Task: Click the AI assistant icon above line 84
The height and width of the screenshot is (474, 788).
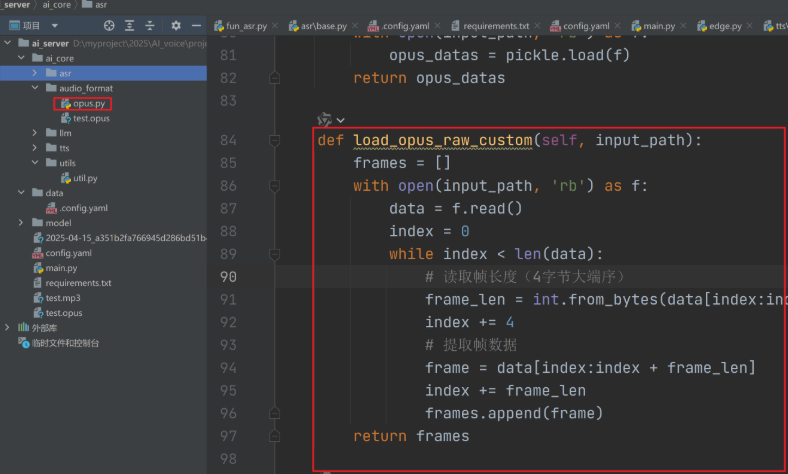Action: (325, 120)
